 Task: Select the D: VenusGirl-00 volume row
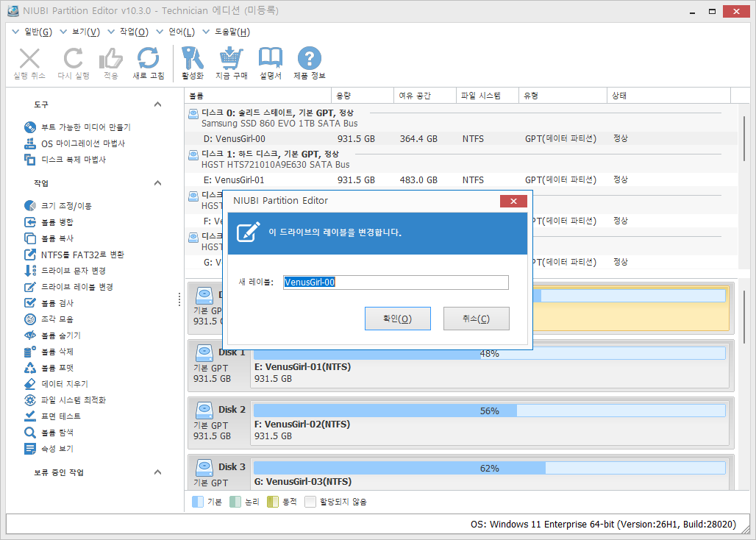coord(463,139)
